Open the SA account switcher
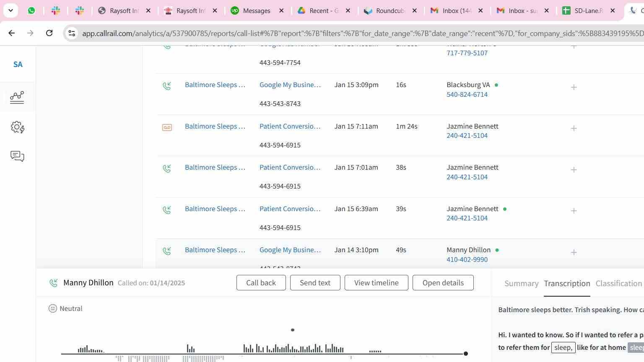This screenshot has height=362, width=644. 18,65
